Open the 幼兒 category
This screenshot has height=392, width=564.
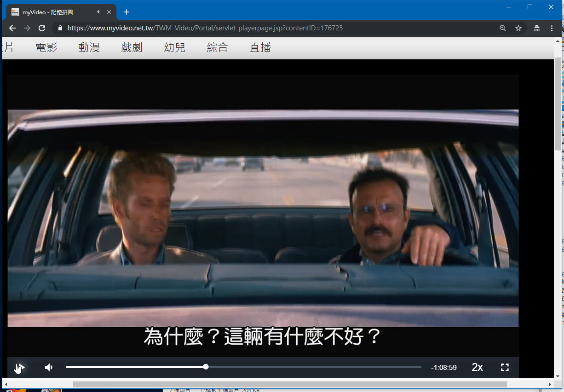click(x=175, y=47)
